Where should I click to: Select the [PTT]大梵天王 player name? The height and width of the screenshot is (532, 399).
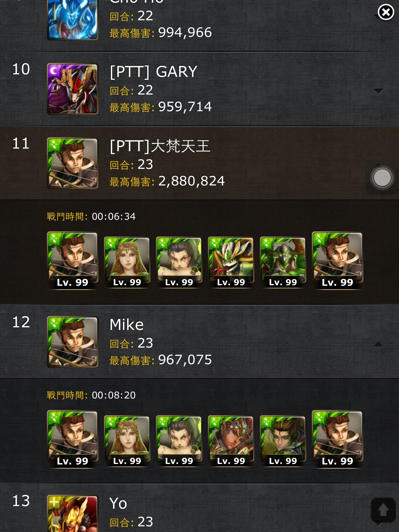(160, 146)
